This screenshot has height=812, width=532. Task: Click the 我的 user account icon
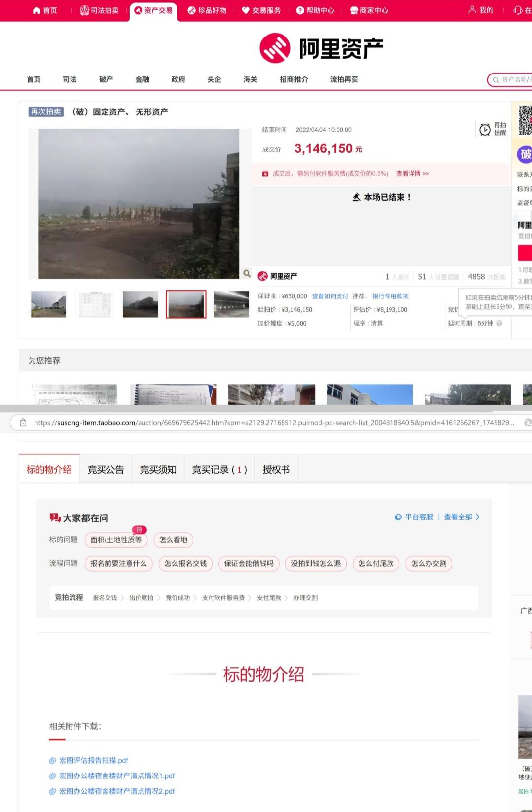[x=472, y=10]
